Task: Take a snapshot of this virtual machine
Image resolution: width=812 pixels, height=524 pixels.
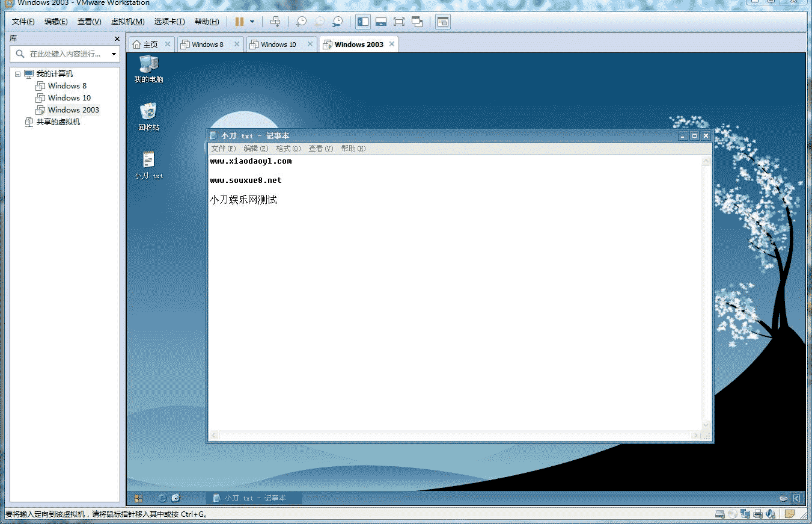Action: [x=301, y=22]
